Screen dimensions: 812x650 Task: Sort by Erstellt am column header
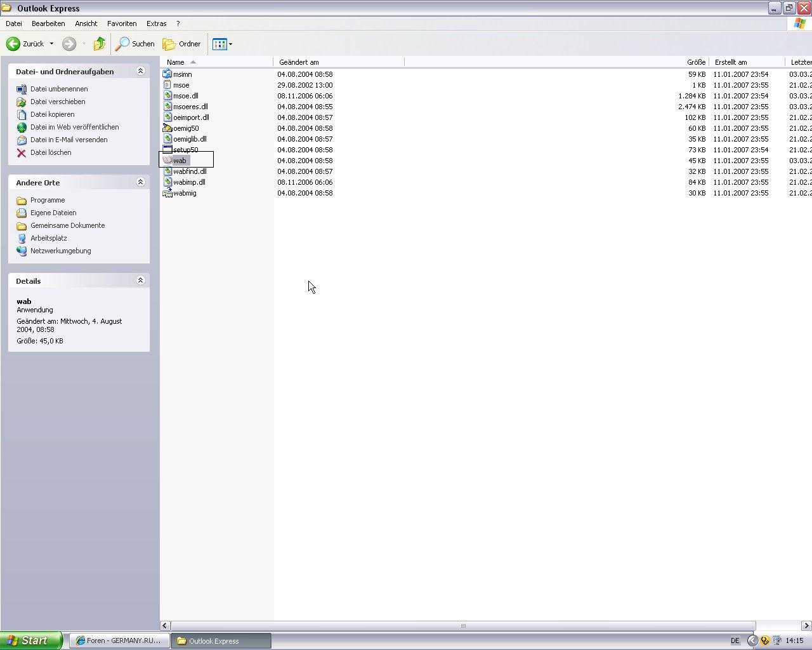tap(747, 62)
